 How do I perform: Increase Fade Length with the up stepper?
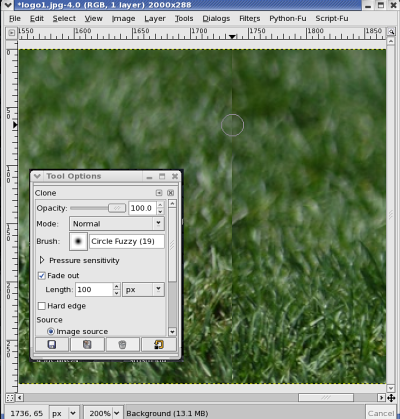point(116,286)
